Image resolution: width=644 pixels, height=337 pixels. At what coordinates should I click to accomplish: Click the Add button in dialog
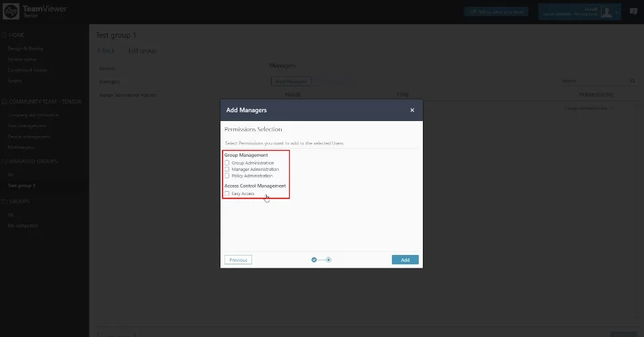click(405, 260)
